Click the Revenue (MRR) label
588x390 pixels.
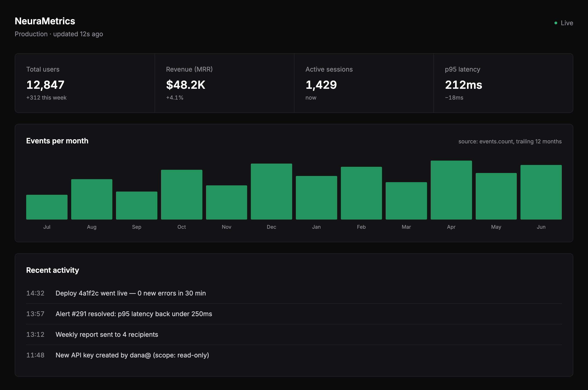[x=189, y=69]
